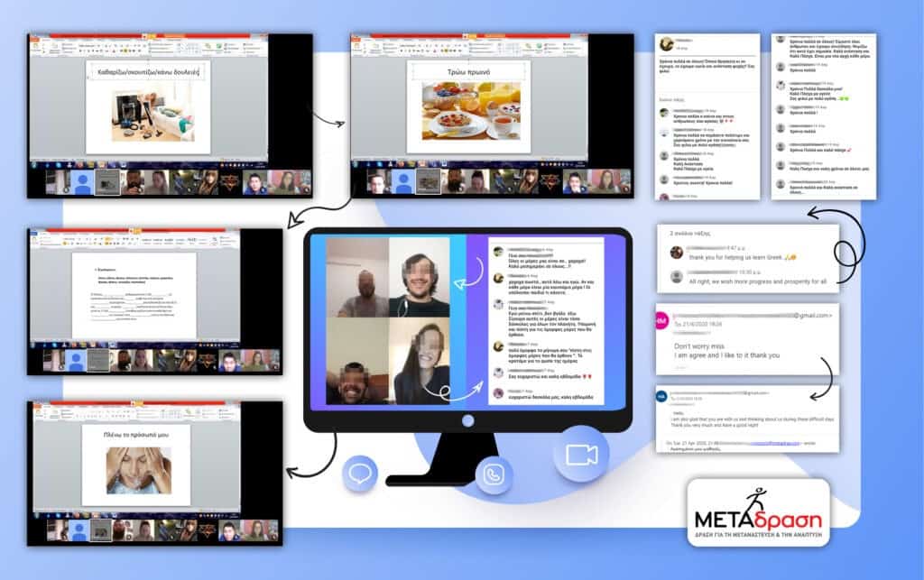Click the avatar next to "thank you for helping us learn Greek"
This screenshot has height=580, width=924.
[x=677, y=253]
